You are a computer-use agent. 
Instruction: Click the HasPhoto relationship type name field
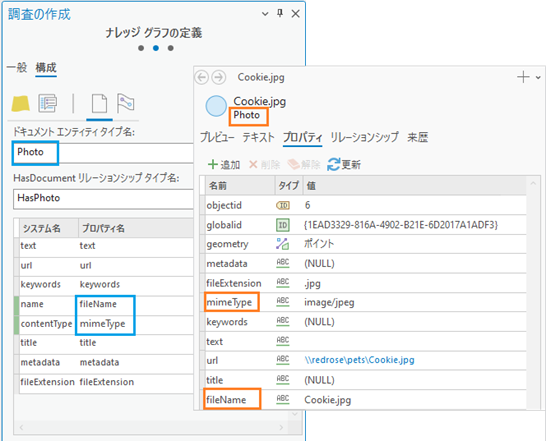(x=103, y=199)
